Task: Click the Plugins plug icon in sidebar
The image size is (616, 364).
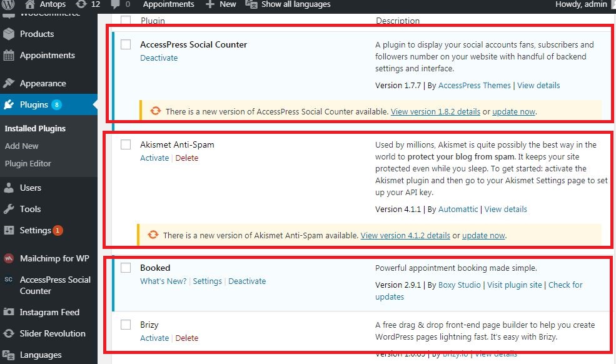Action: click(x=9, y=104)
